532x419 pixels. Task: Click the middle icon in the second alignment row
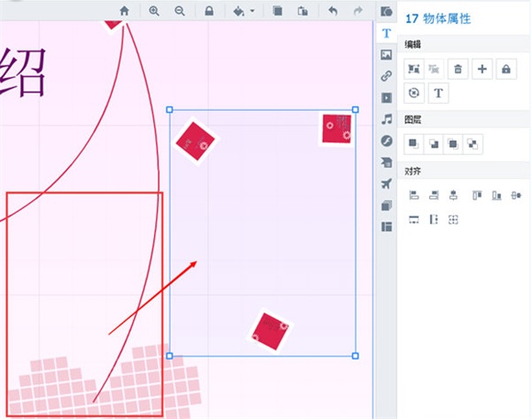coord(434,219)
